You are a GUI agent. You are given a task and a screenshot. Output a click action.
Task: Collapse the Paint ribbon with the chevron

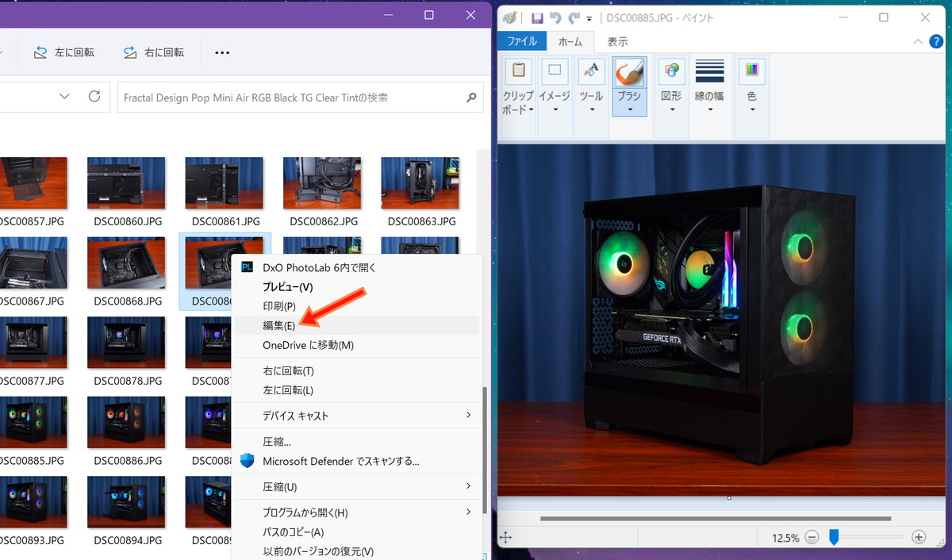(919, 41)
